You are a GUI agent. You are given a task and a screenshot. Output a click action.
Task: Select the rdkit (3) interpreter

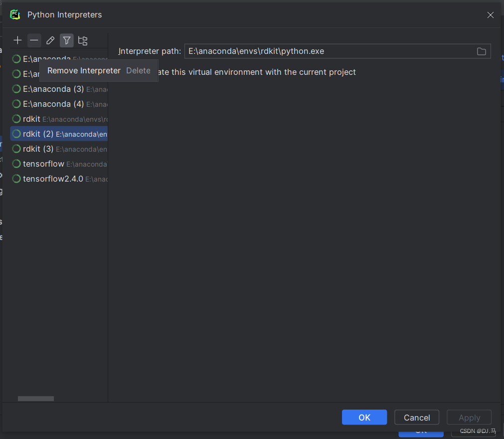[x=59, y=149]
